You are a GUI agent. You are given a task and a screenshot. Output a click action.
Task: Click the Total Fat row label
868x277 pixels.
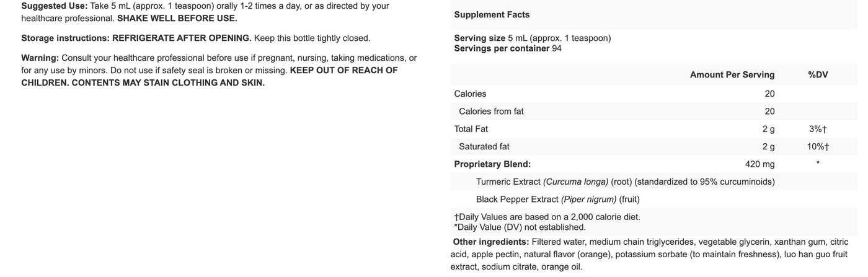coord(471,129)
